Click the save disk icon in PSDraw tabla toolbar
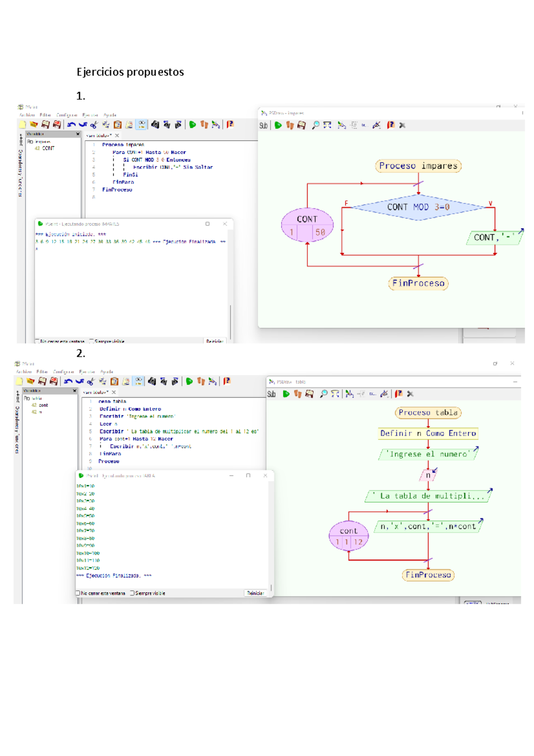 (x=309, y=394)
